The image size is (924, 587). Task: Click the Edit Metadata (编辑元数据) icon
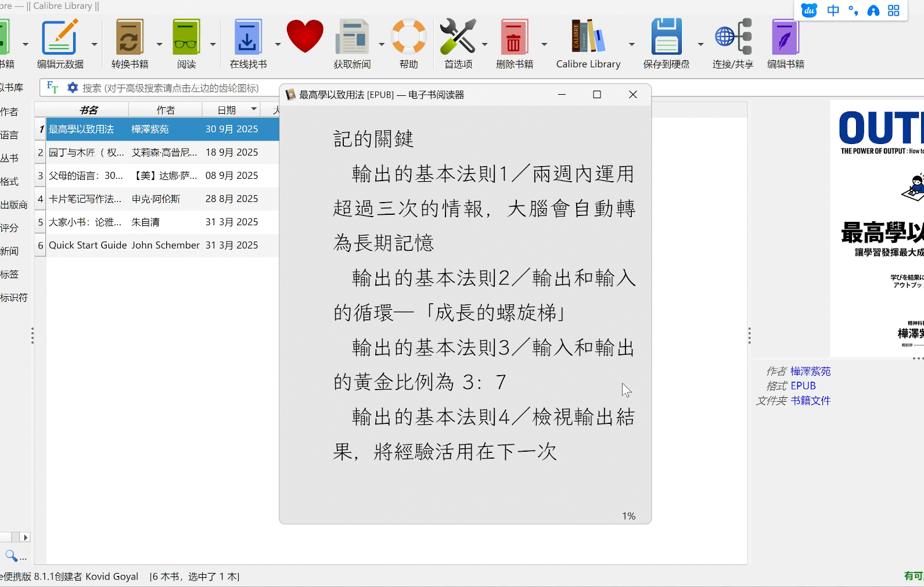60,37
